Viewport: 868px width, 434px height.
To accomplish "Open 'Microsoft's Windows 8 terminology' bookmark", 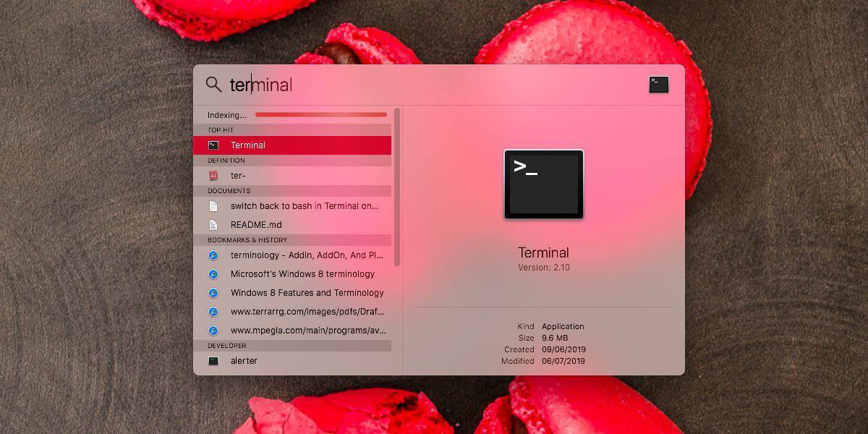I will pos(292,274).
